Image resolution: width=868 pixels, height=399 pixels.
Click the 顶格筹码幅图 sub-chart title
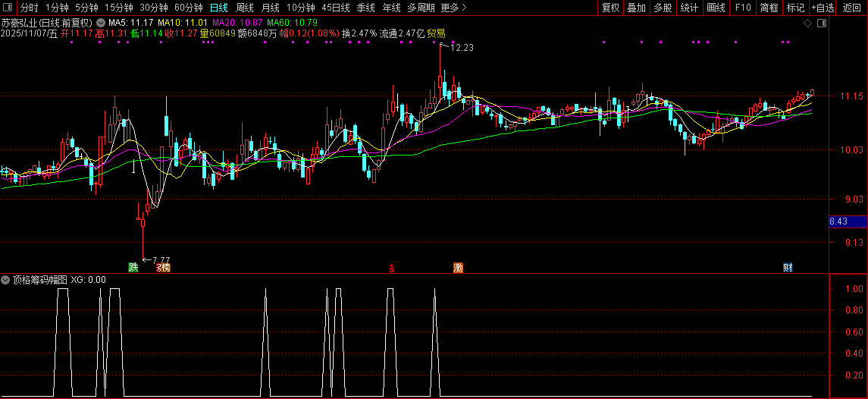tap(40, 280)
